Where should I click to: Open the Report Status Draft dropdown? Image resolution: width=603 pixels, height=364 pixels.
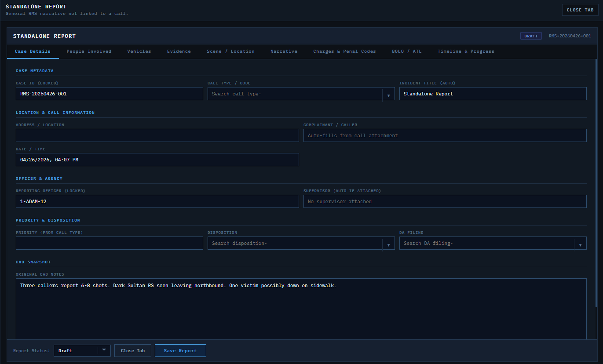[82, 350]
